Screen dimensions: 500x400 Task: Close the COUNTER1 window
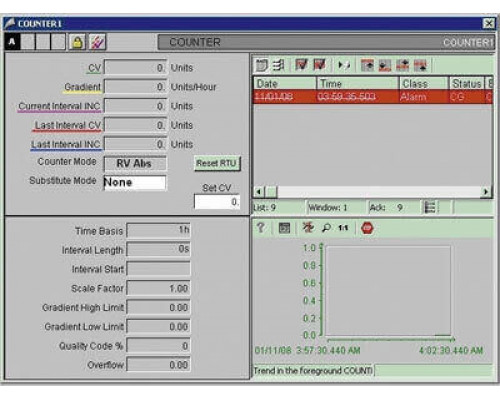(489, 24)
